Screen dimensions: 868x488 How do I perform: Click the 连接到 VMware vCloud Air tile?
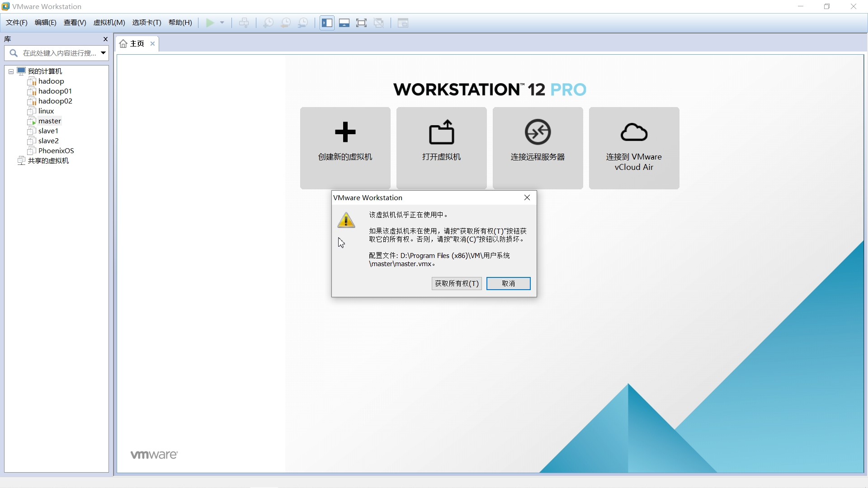point(634,148)
